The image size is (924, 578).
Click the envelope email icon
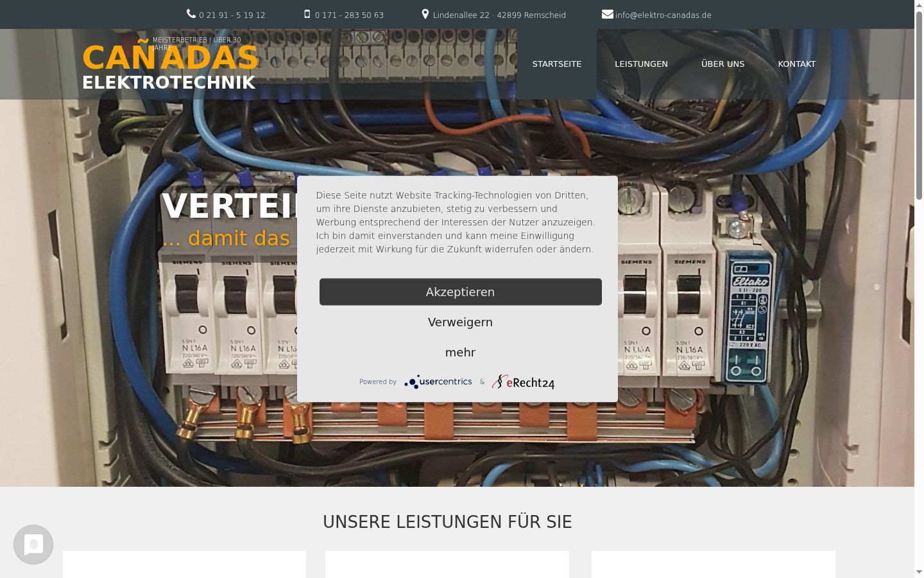tap(608, 14)
